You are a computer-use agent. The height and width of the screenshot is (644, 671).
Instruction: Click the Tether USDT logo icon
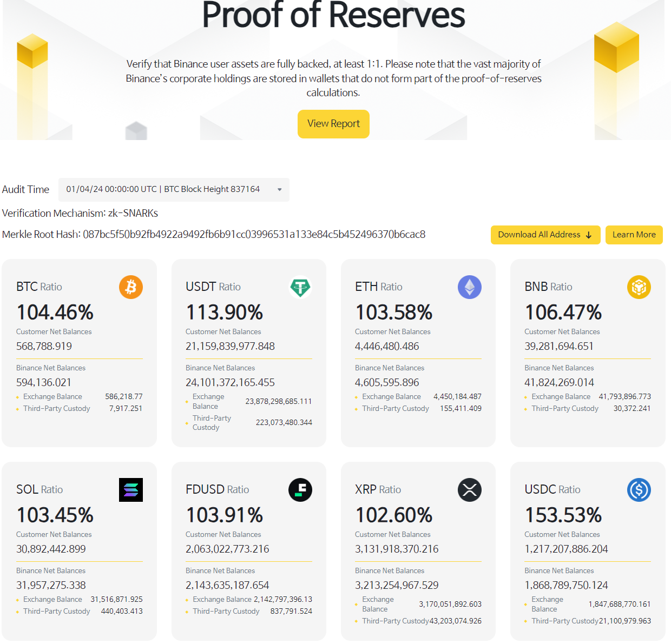(x=300, y=287)
